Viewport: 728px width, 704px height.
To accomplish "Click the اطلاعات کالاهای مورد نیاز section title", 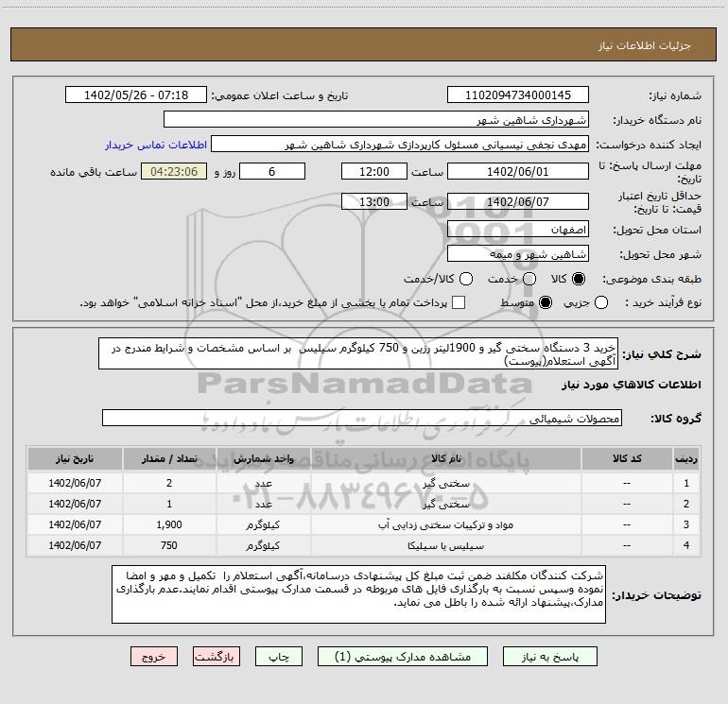I will 632,385.
